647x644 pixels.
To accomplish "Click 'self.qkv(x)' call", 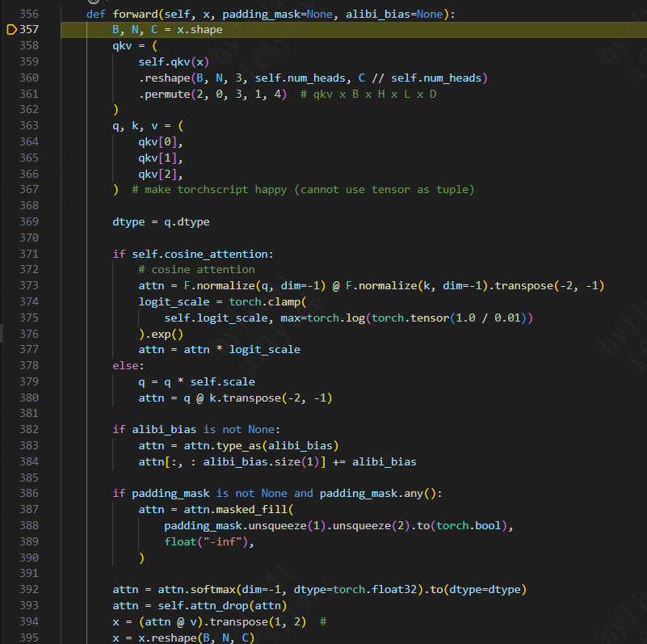I will 174,62.
